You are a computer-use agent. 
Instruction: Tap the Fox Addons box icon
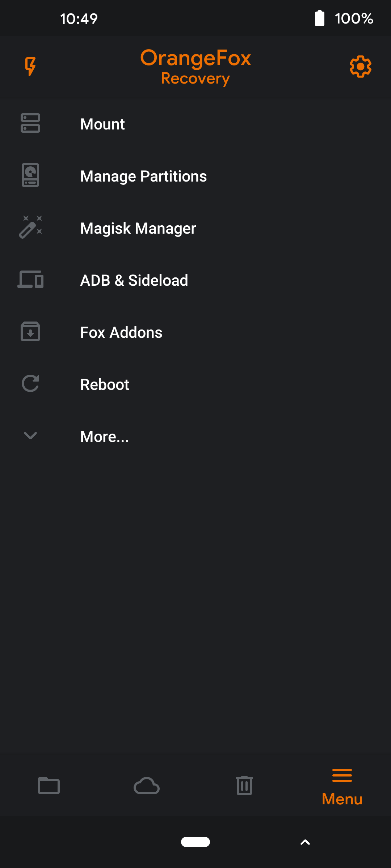(30, 332)
